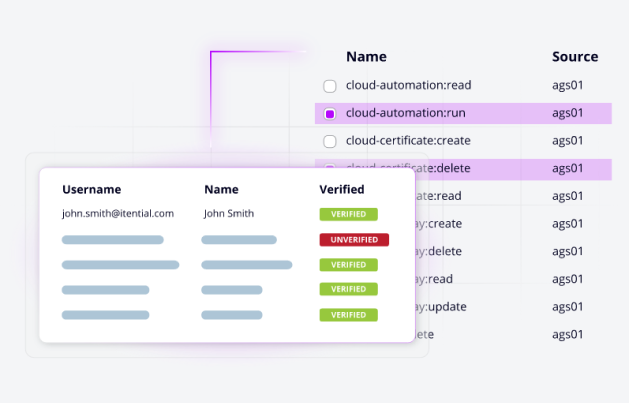Click the red UNVERIFIED badge
The height and width of the screenshot is (403, 629).
tap(354, 240)
